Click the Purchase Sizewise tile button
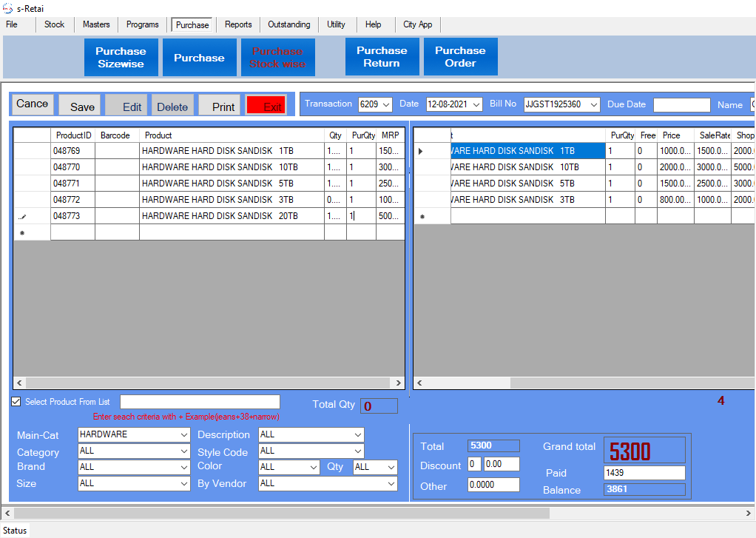This screenshot has width=756, height=538. 121,57
